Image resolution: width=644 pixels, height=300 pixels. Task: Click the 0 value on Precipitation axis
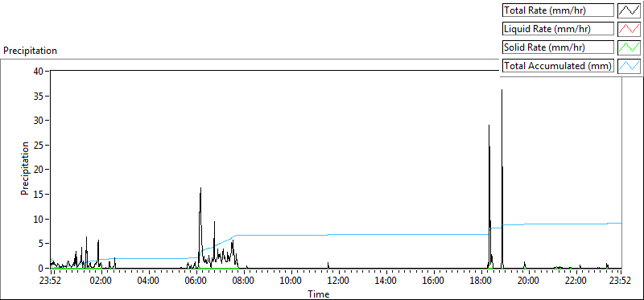click(42, 269)
